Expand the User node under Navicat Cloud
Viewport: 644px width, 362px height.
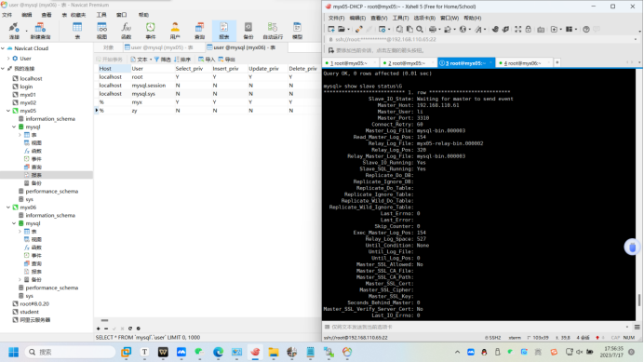pyautogui.click(x=8, y=59)
